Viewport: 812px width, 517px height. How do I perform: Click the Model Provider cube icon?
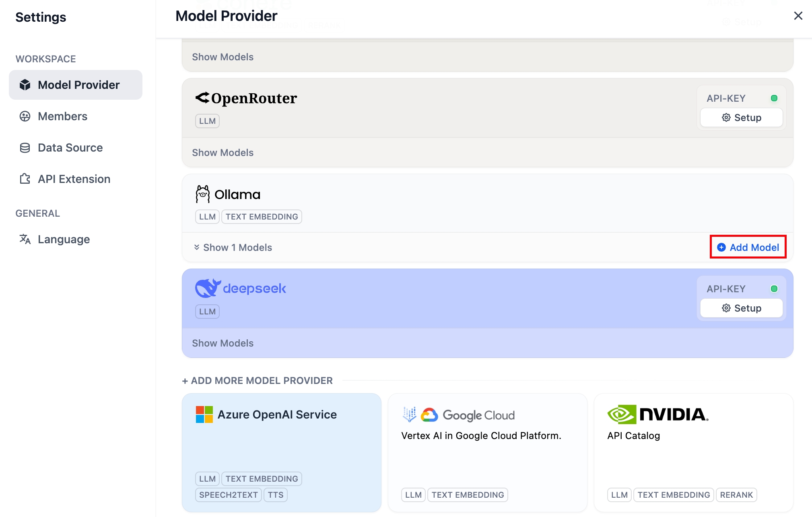25,85
